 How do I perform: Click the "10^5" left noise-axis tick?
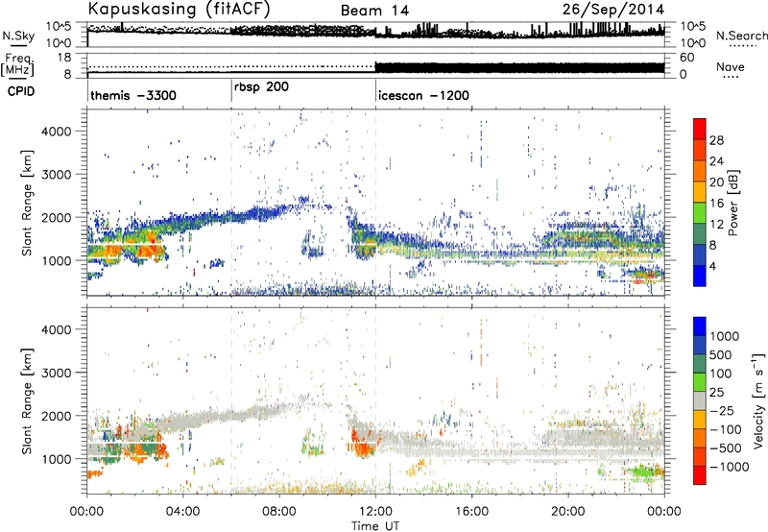tap(59, 27)
